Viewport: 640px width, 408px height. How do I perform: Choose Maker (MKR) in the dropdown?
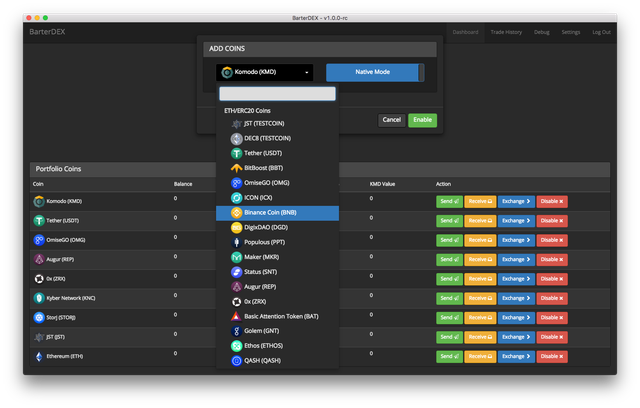[278, 257]
